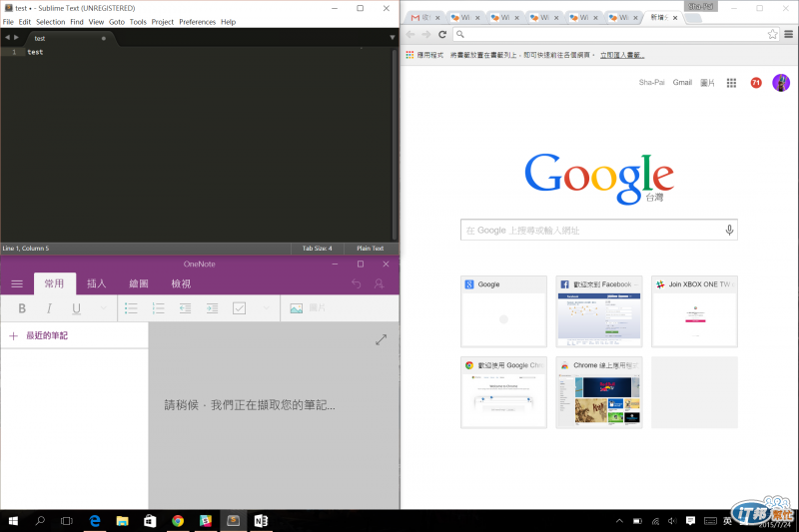Toggle bold formatting in OneNote
Viewport: 799px width, 532px height.
click(x=22, y=308)
